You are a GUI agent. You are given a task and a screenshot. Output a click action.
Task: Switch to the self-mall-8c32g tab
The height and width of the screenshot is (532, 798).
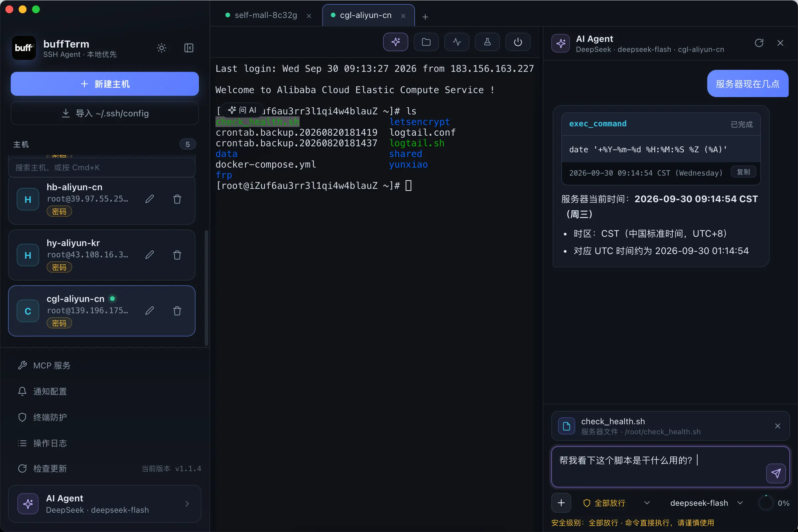[x=266, y=15]
